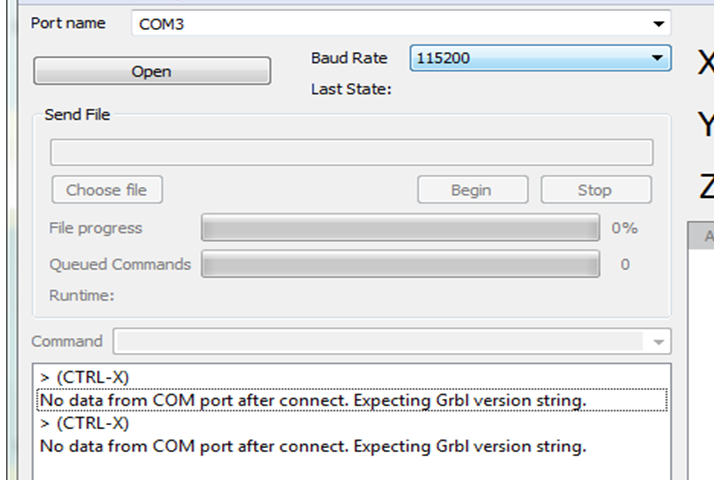The height and width of the screenshot is (480, 714).
Task: Click the Runtime label
Action: (81, 296)
